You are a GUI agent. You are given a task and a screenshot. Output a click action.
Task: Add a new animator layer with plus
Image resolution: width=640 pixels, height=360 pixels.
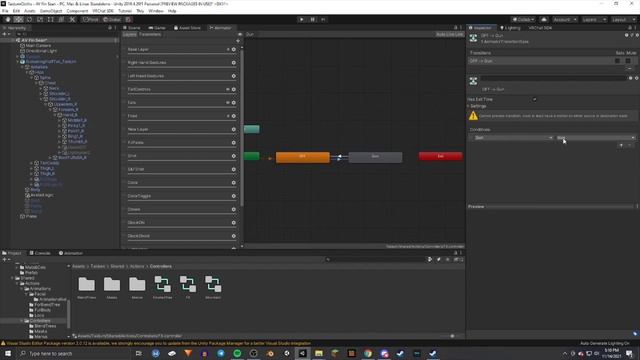(238, 41)
